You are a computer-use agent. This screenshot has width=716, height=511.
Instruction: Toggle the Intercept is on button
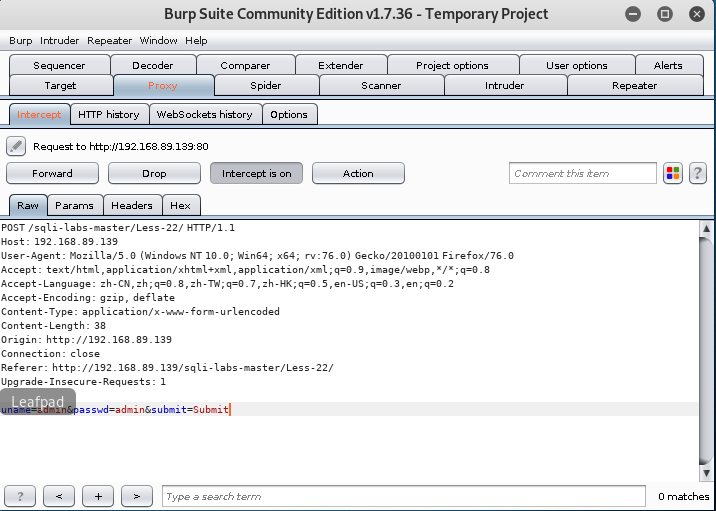pyautogui.click(x=256, y=174)
